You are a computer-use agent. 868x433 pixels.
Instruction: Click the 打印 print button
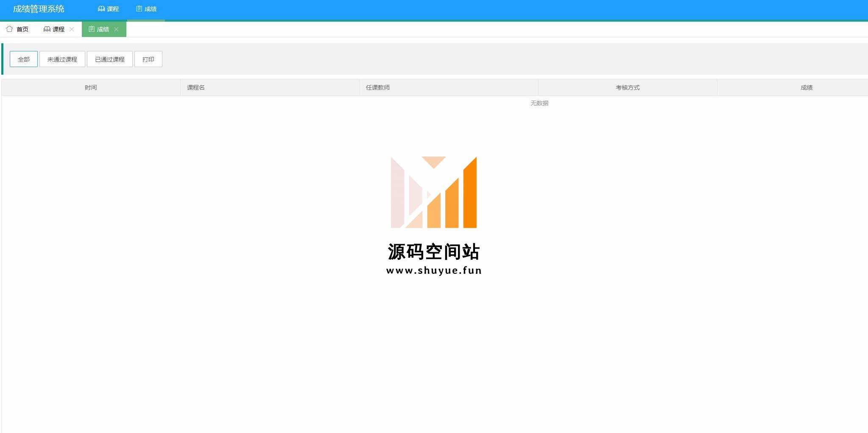[148, 59]
